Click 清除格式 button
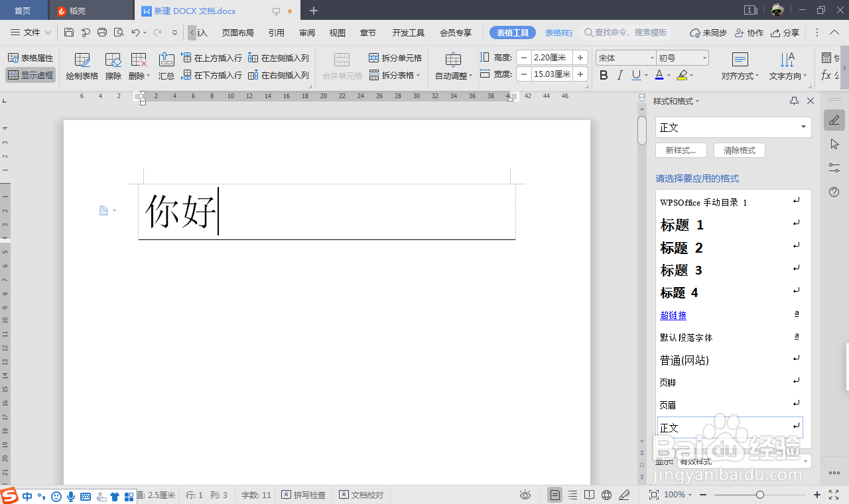 740,151
